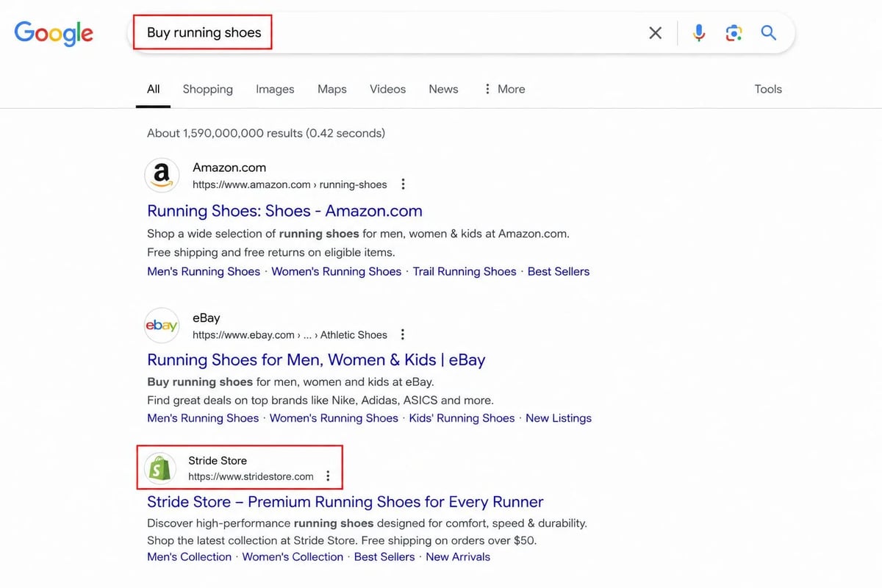
Task: Click the Stride Store Shopify favicon
Action: [159, 468]
